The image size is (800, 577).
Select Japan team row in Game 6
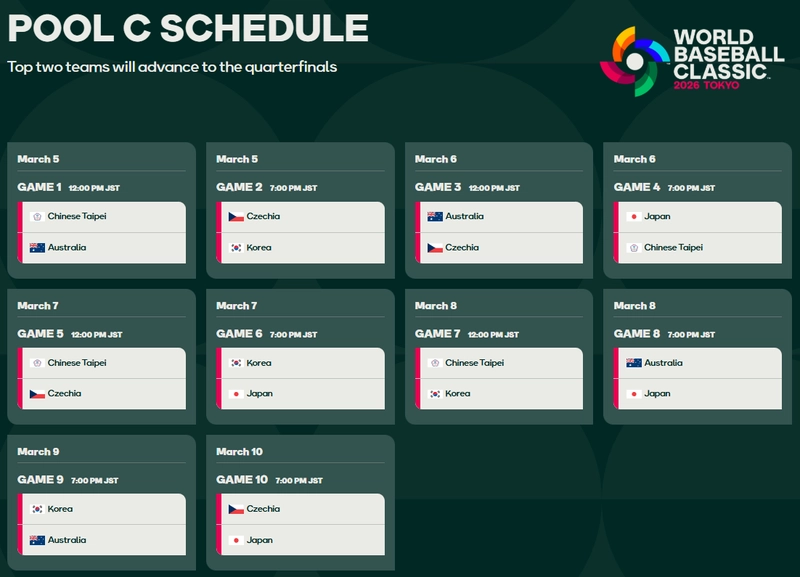tap(301, 394)
